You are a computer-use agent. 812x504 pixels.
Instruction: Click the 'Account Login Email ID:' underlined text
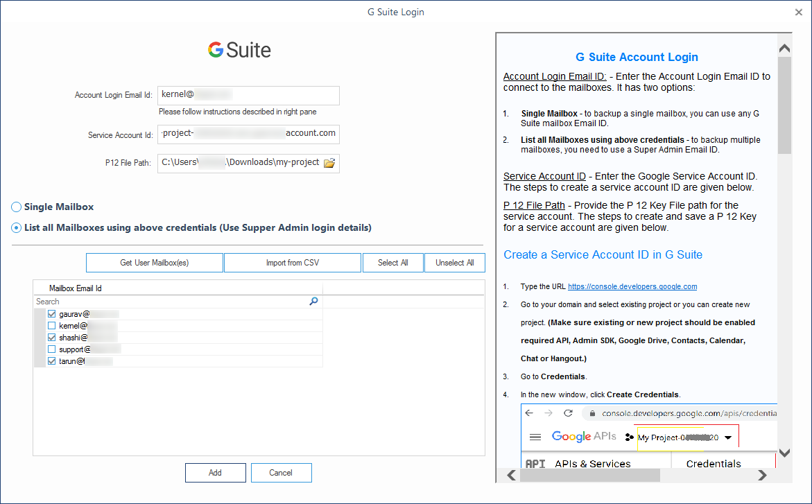[x=555, y=77]
